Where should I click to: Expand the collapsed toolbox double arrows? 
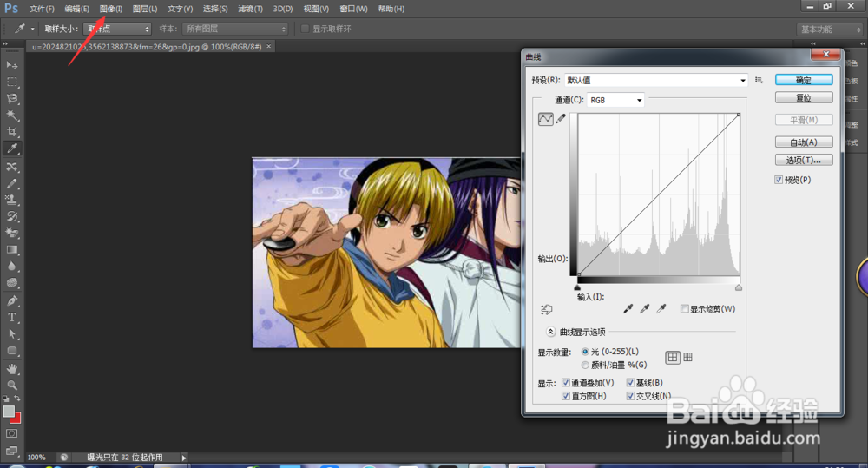(5, 43)
